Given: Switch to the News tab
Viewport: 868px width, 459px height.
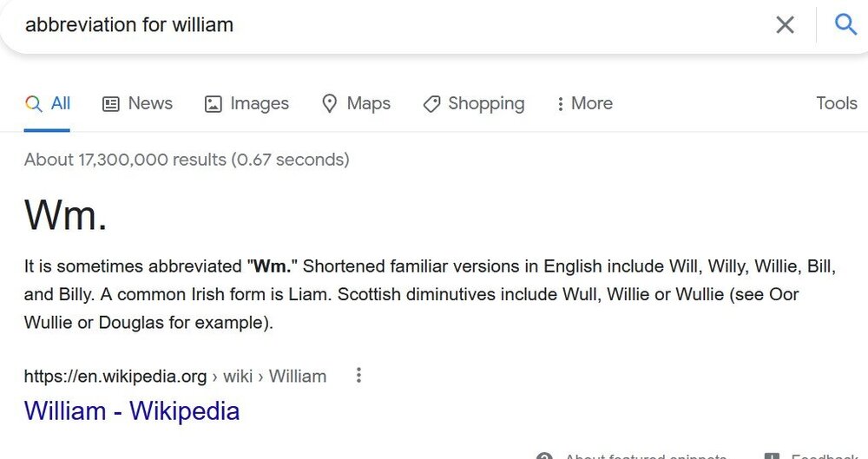Looking at the screenshot, I should pyautogui.click(x=137, y=103).
